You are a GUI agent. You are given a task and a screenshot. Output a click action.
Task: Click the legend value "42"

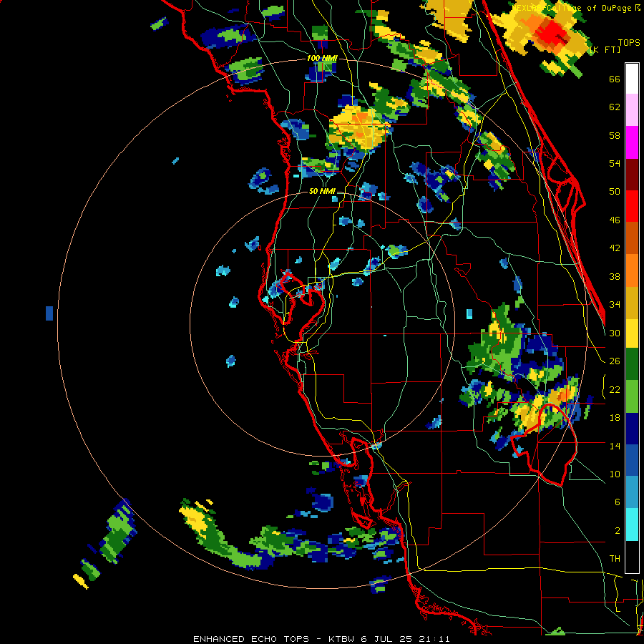coord(615,248)
